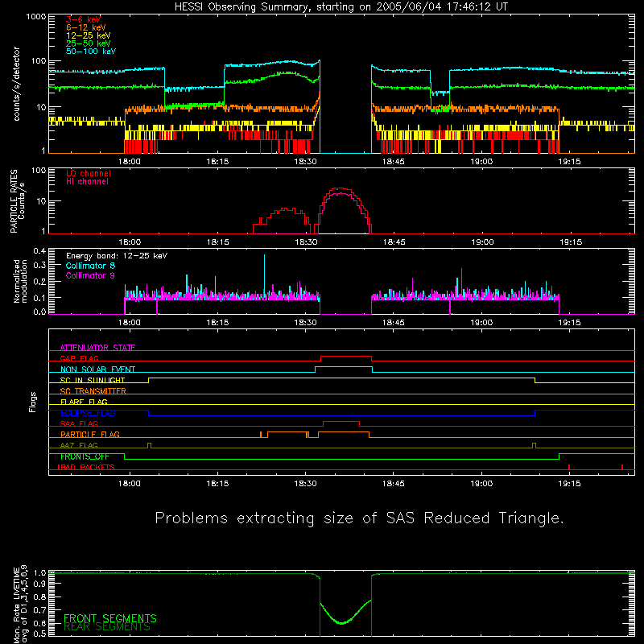Select the SC_IN_SUNLIGHT flag label

[93, 380]
